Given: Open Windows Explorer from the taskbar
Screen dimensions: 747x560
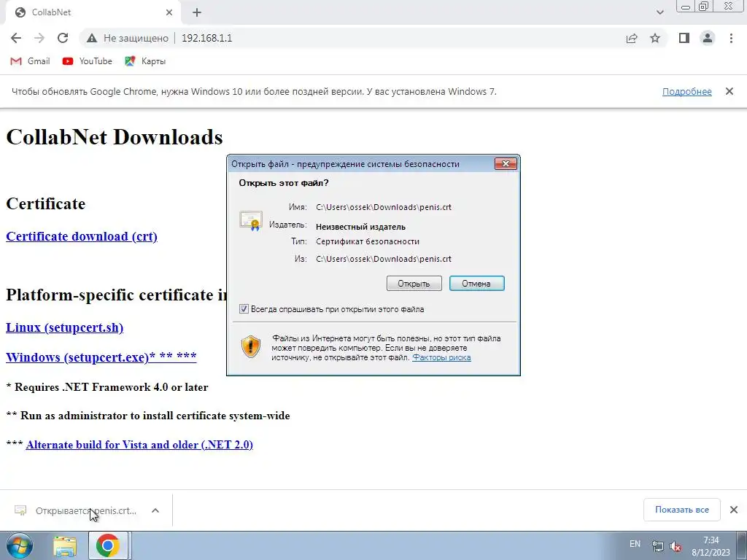Looking at the screenshot, I should (65, 545).
